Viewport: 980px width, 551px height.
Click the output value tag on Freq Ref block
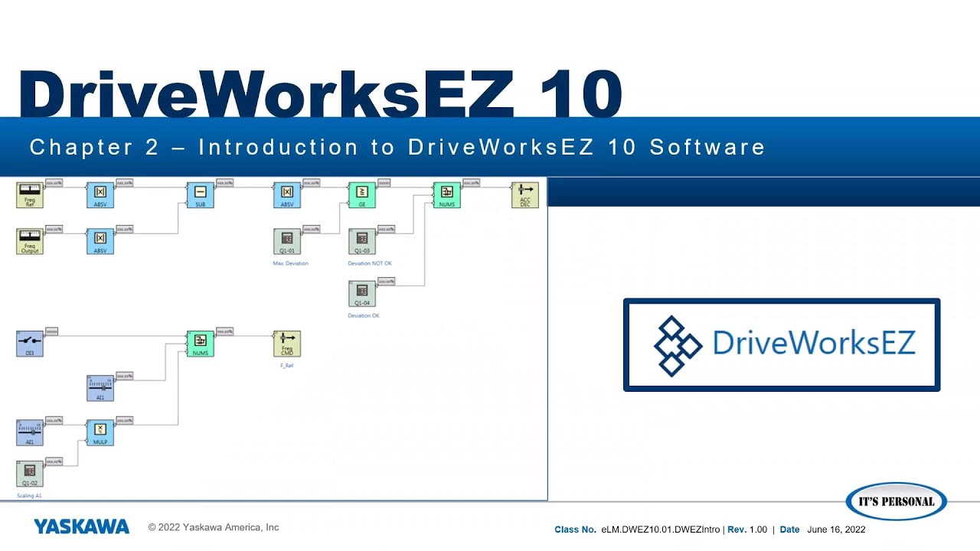point(54,184)
